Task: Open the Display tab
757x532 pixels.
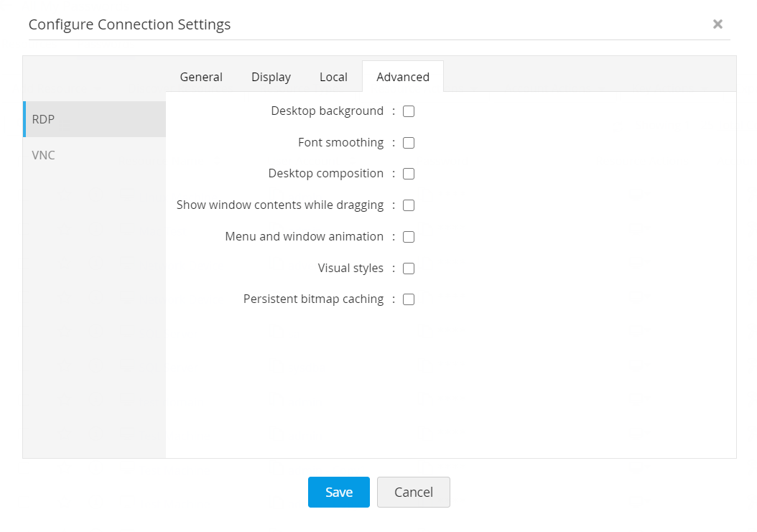Action: [271, 77]
